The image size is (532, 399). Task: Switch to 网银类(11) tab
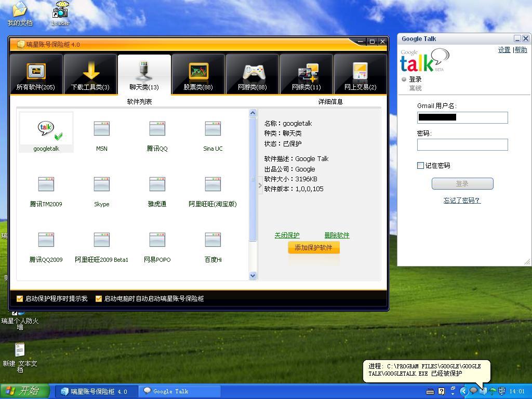coord(306,74)
